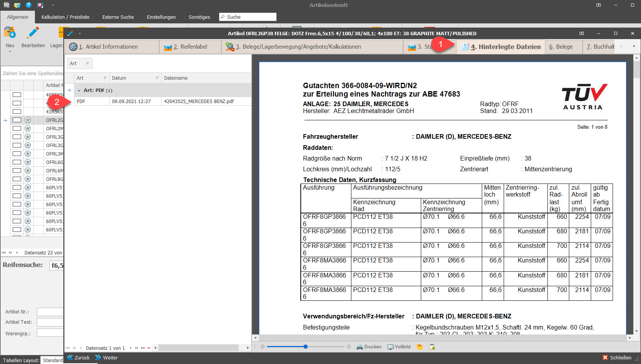This screenshot has width=641, height=364.
Task: Click the red X Schließen icon
Action: coord(605,357)
